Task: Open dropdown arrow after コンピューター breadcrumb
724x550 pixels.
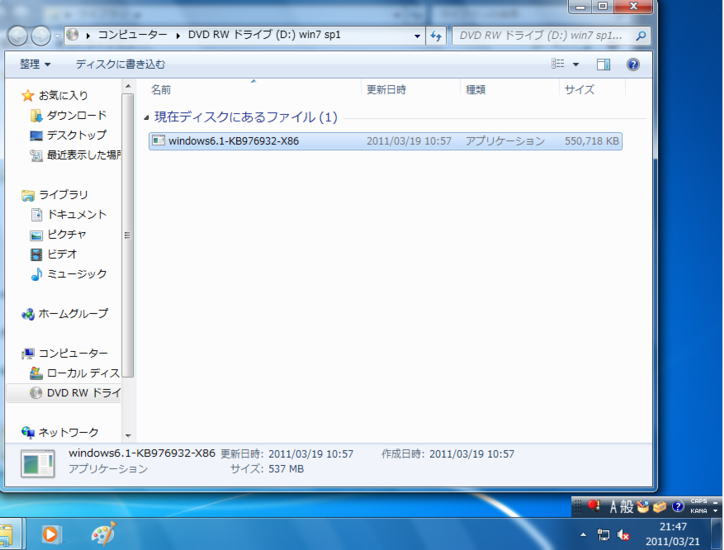Action: 178,36
